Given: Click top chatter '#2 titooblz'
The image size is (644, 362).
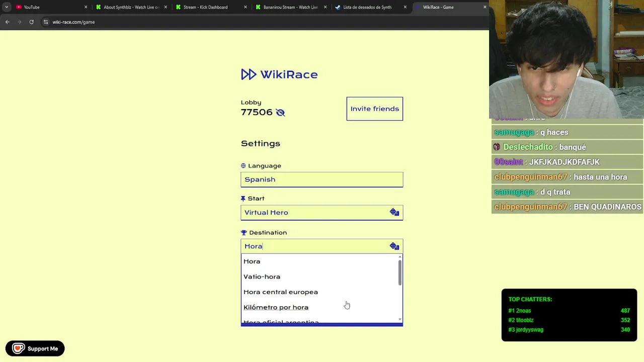Looking at the screenshot, I should pyautogui.click(x=521, y=320).
